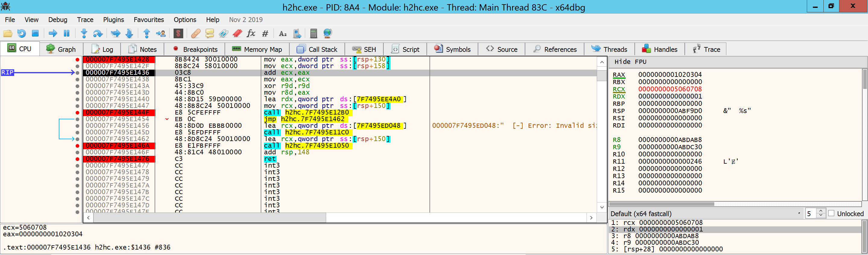
Task: Switch to the Graph tab
Action: click(x=61, y=49)
